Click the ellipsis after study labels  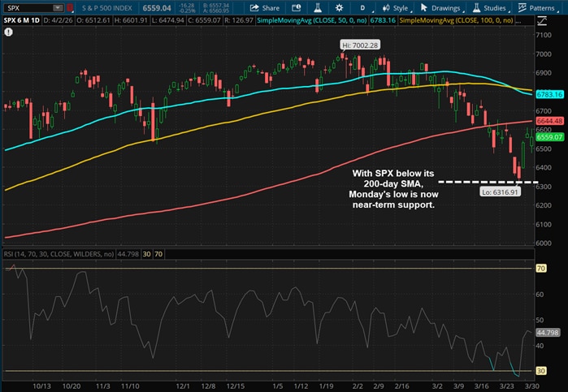(518, 21)
